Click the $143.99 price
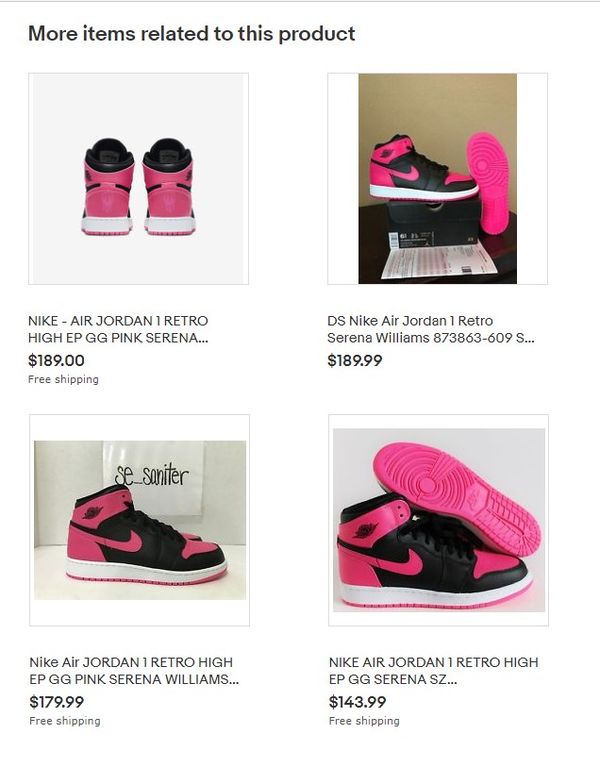Image resolution: width=600 pixels, height=784 pixels. click(358, 702)
